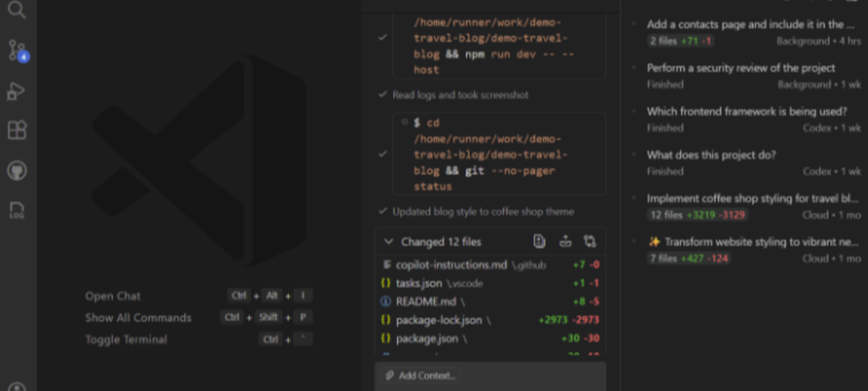Open the LOG viewer icon in sidebar
The image size is (868, 391).
[17, 210]
